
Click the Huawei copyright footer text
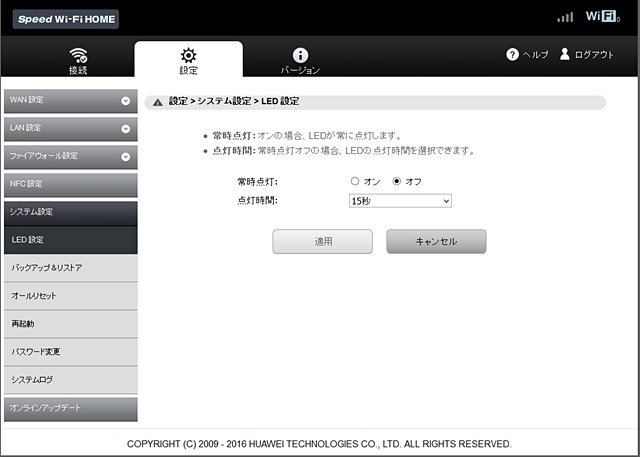[319, 444]
